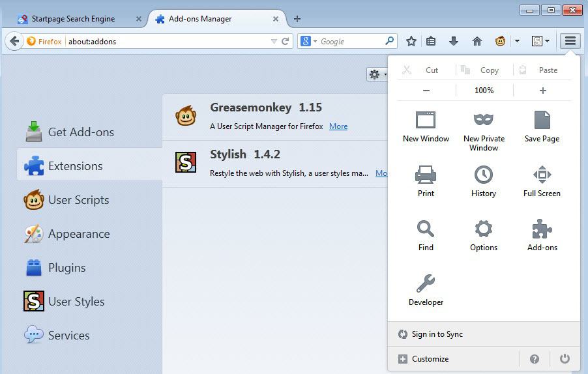The height and width of the screenshot is (374, 588).
Task: Go to Home page icon
Action: 477,41
